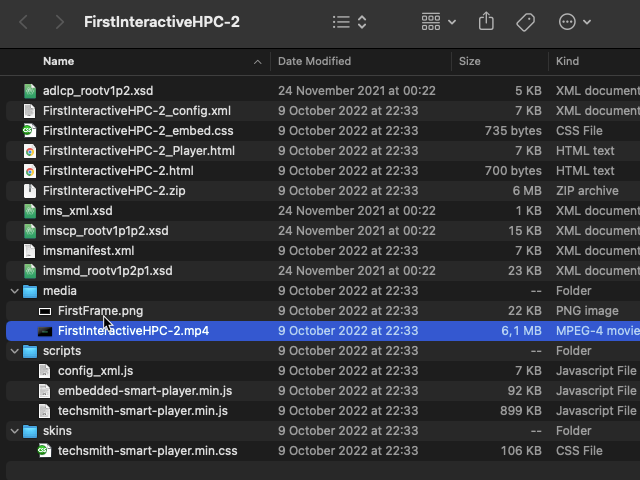Select the skins folder name
This screenshot has width=640, height=480.
(x=57, y=431)
